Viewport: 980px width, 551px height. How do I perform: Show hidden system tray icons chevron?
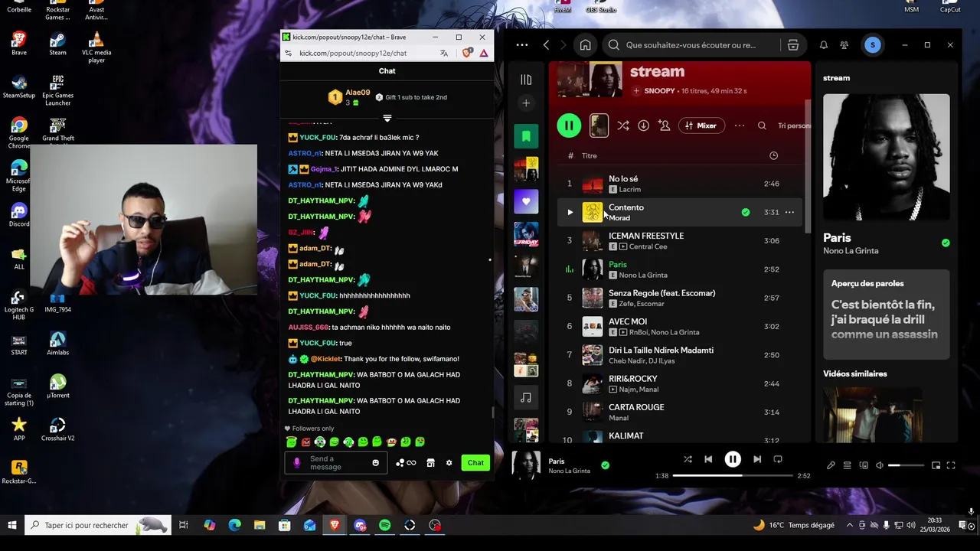pyautogui.click(x=850, y=525)
